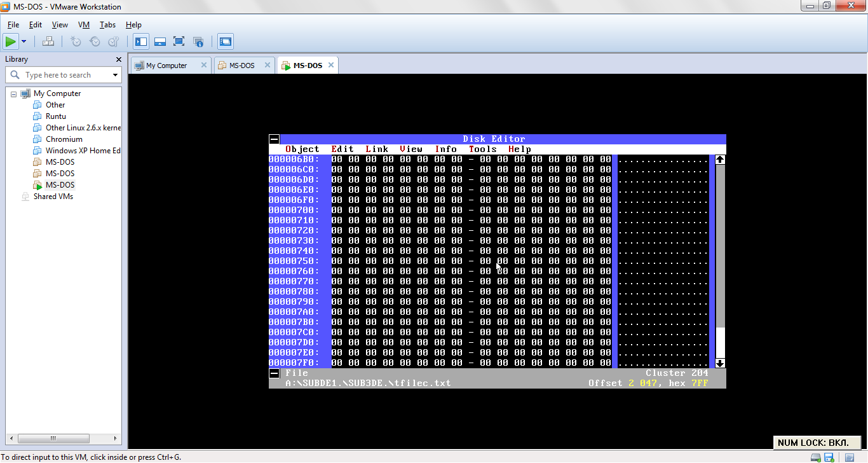Close the inactive MS-DOS tab
Viewport: 868px width, 463px height.
[x=268, y=65]
